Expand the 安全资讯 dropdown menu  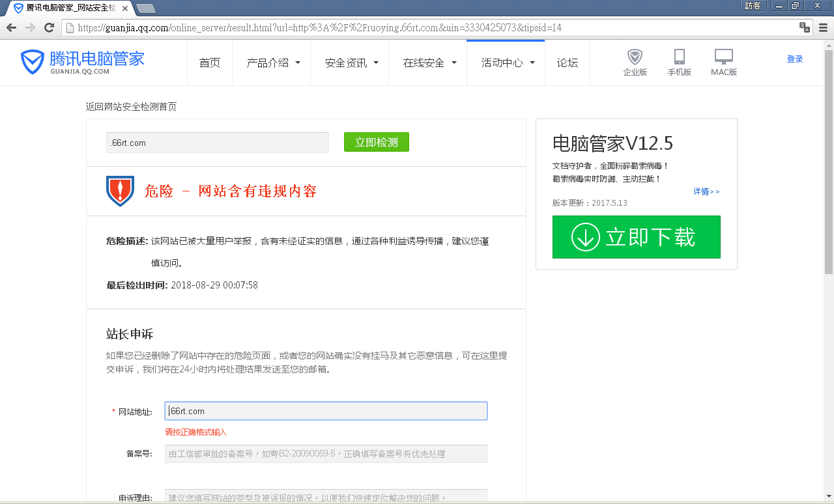(x=351, y=63)
